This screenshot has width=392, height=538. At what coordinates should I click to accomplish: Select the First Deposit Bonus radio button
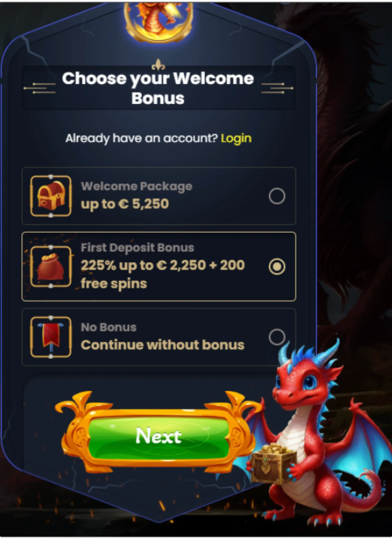coord(277,266)
